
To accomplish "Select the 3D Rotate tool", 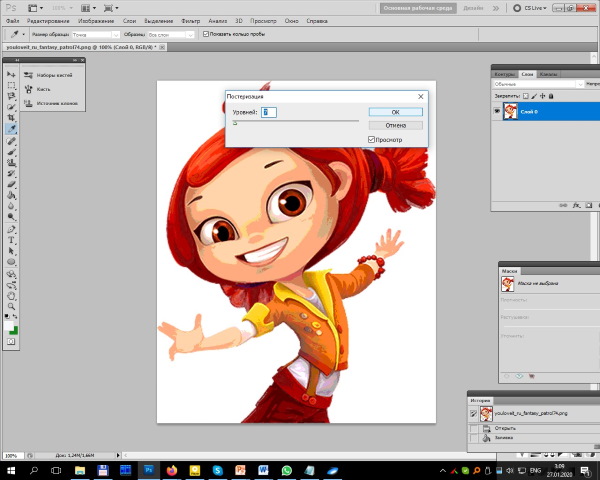I will [x=11, y=274].
